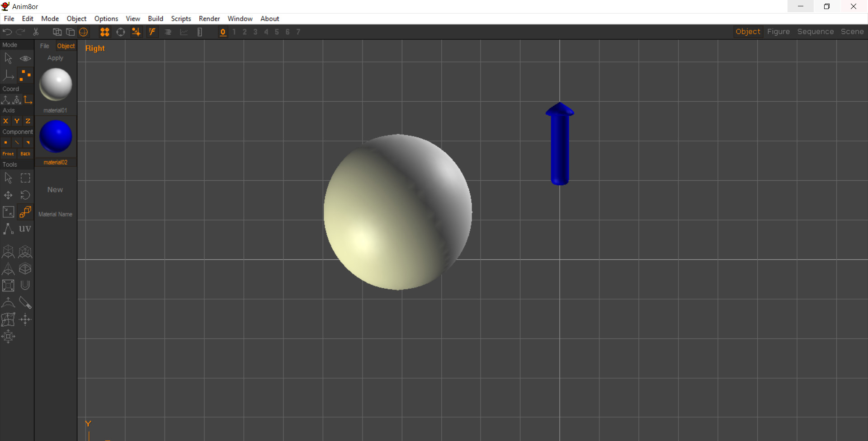Switch to the four-view layout icon
Screen dimensions: 868x441
point(105,32)
